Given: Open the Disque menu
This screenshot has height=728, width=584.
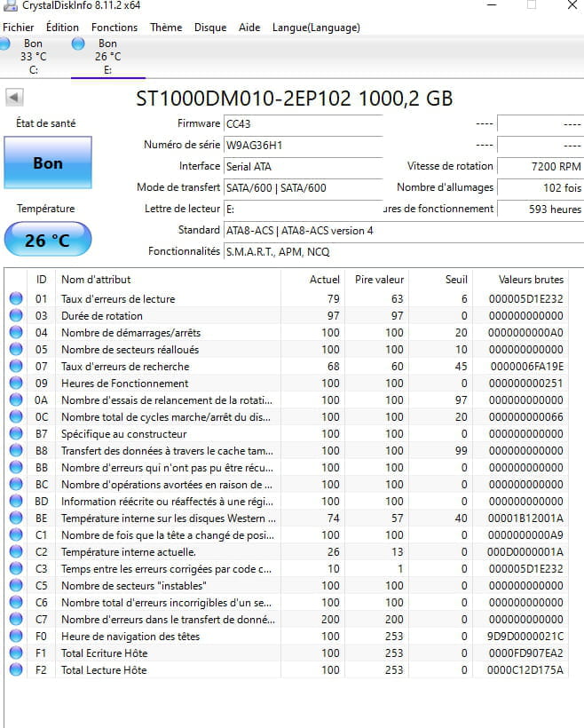Looking at the screenshot, I should click(x=210, y=28).
